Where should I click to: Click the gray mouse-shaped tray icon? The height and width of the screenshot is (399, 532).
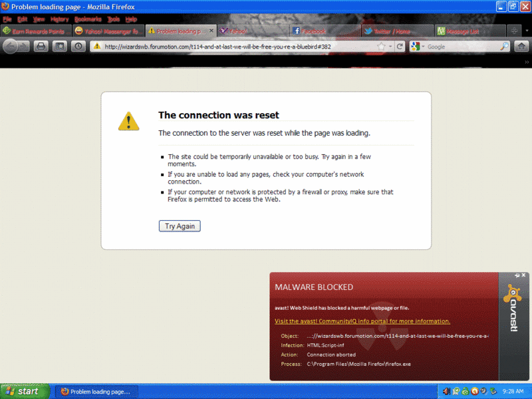tap(484, 392)
